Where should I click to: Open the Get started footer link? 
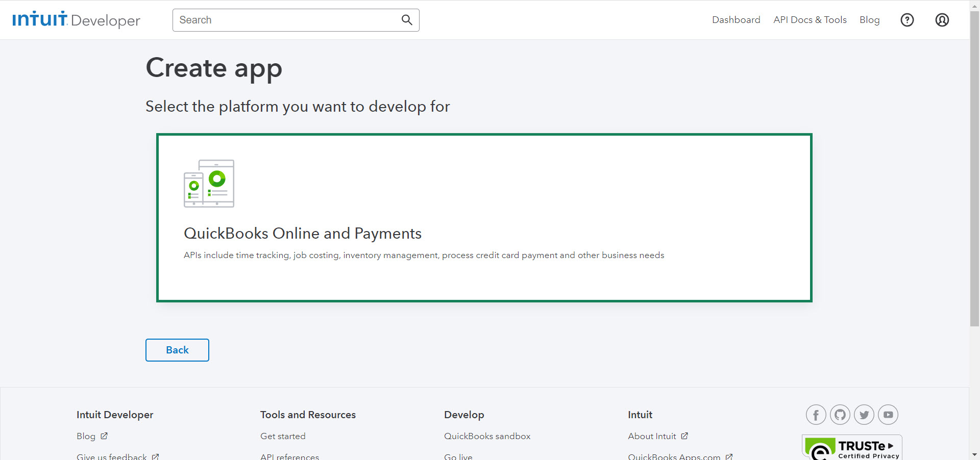point(283,436)
